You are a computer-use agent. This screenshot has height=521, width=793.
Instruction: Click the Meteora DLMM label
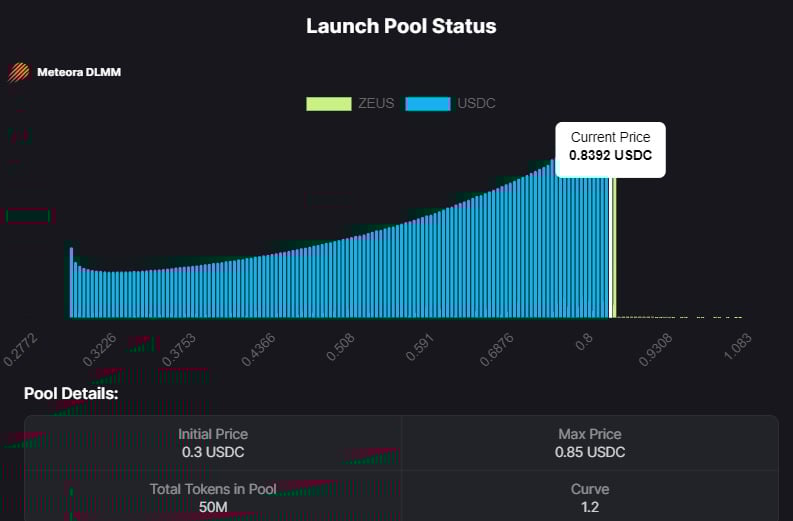pos(79,72)
